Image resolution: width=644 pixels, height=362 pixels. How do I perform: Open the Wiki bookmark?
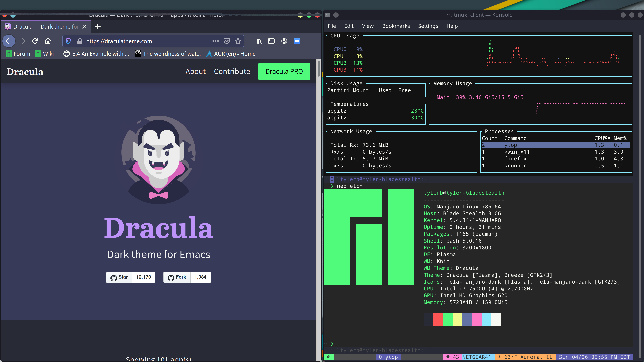[x=44, y=54]
